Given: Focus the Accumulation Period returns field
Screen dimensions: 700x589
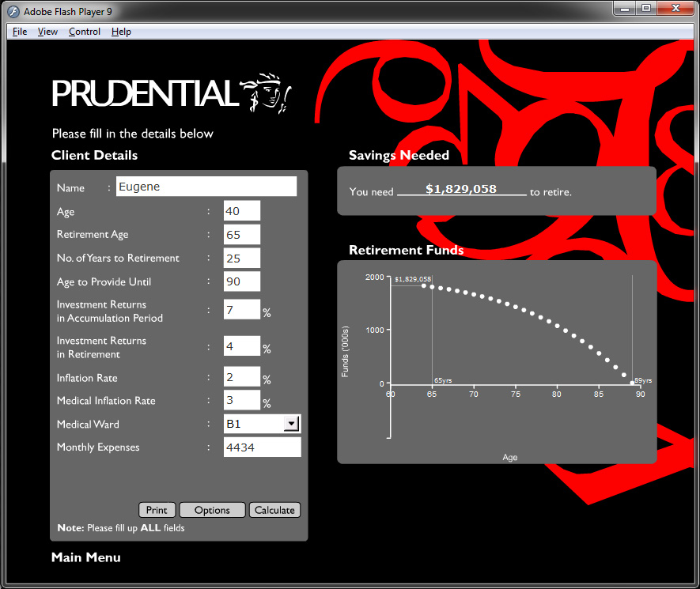Looking at the screenshot, I should [x=241, y=310].
